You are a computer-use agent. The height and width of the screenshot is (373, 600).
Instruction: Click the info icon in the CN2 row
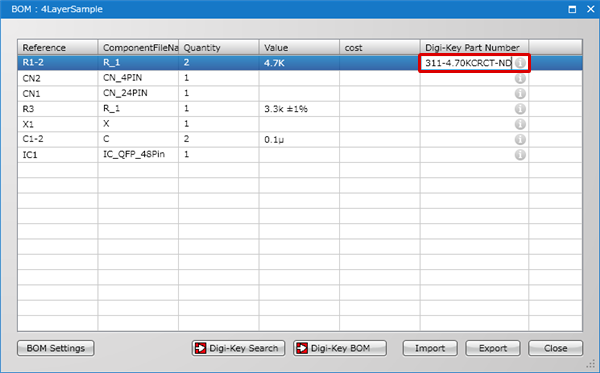(x=520, y=78)
